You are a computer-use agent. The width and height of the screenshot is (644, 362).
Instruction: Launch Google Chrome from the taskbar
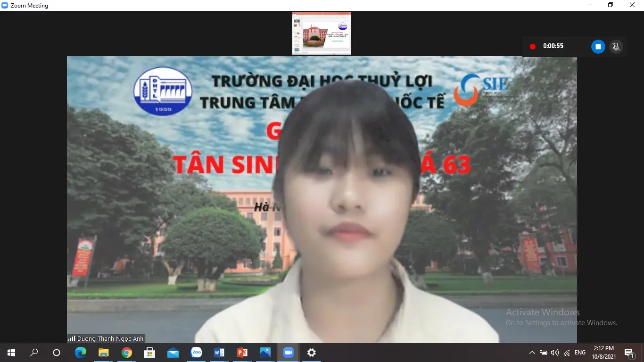[127, 353]
